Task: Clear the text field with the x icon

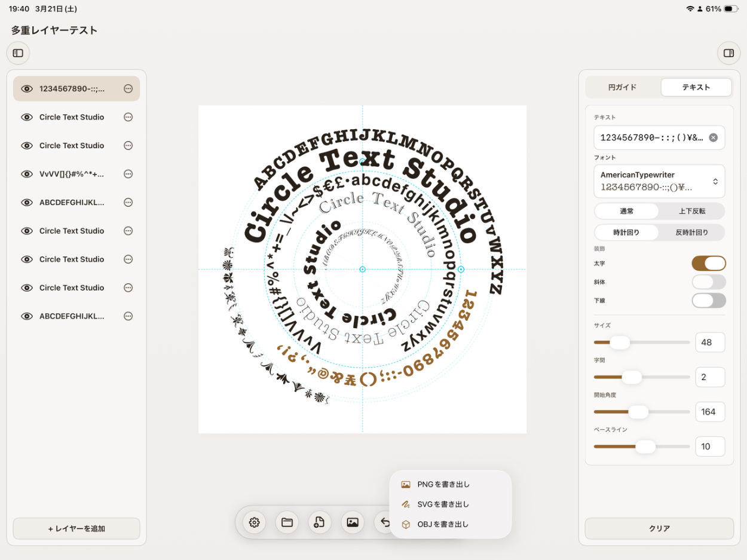Action: [713, 137]
